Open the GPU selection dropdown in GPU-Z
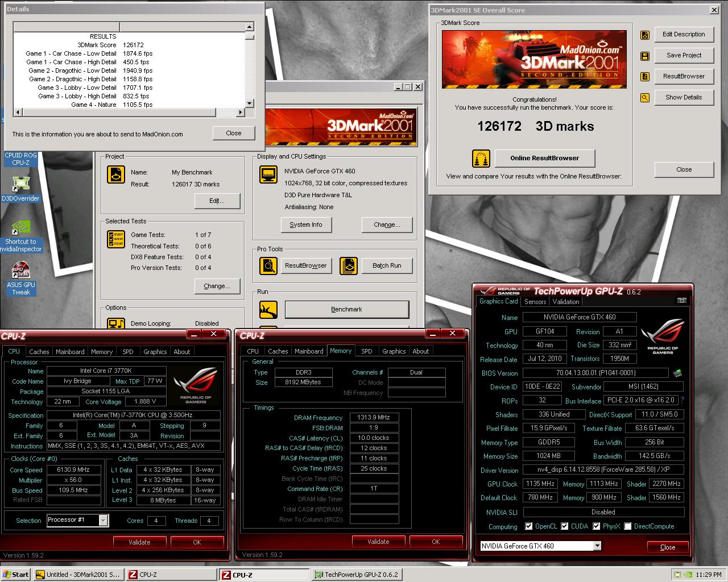 point(597,546)
